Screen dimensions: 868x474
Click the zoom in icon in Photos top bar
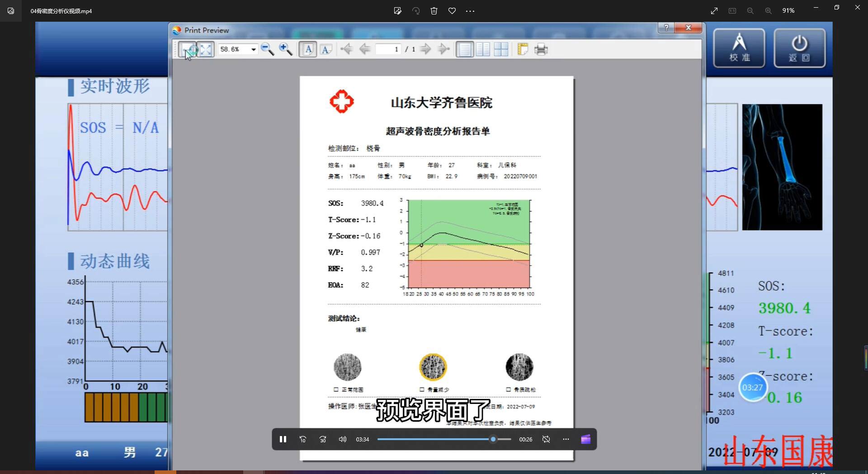(769, 11)
